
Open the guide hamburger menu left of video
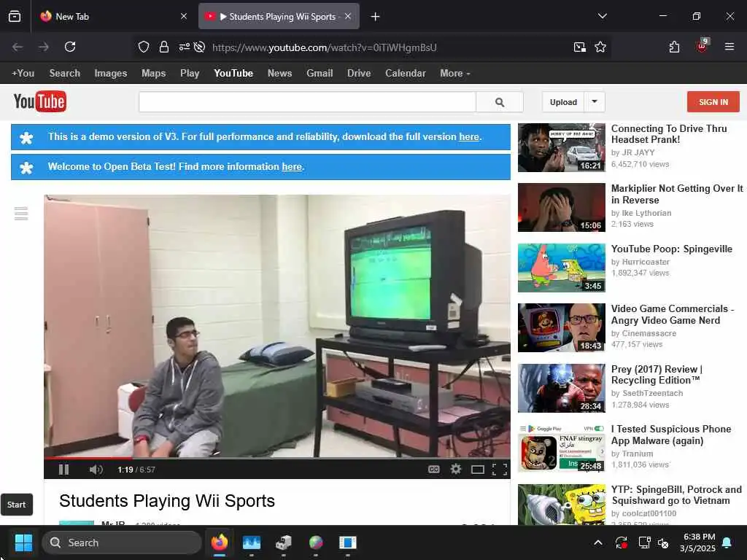pos(21,214)
